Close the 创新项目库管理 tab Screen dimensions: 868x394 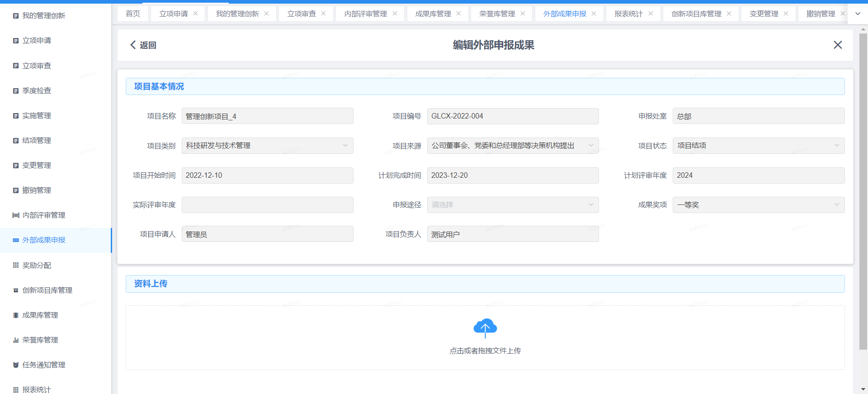click(x=729, y=14)
